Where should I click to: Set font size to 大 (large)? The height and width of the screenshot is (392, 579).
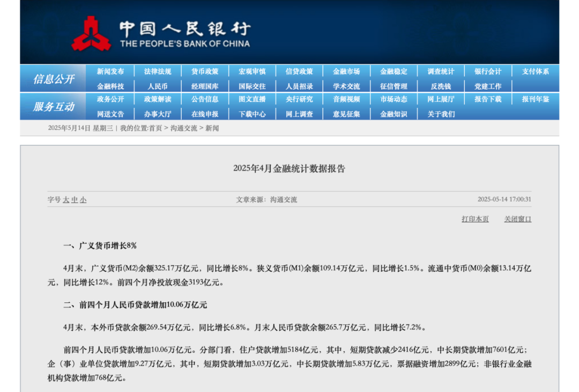[66, 200]
